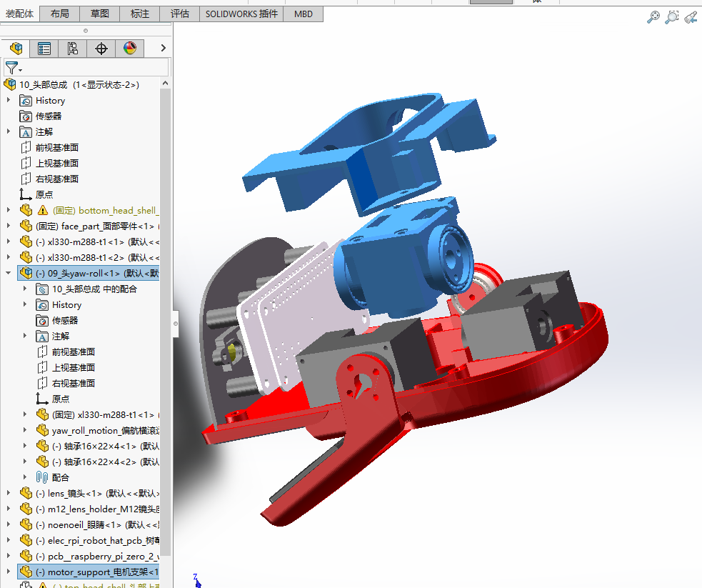This screenshot has width=702, height=588.
Task: Click the lens_镜头 part icon
Action: [x=26, y=493]
